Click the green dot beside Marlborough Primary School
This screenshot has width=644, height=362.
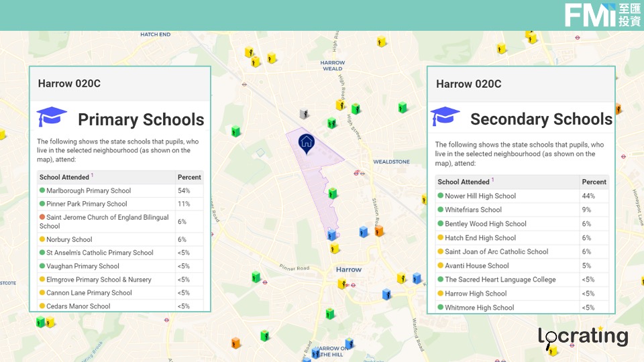pyautogui.click(x=42, y=191)
